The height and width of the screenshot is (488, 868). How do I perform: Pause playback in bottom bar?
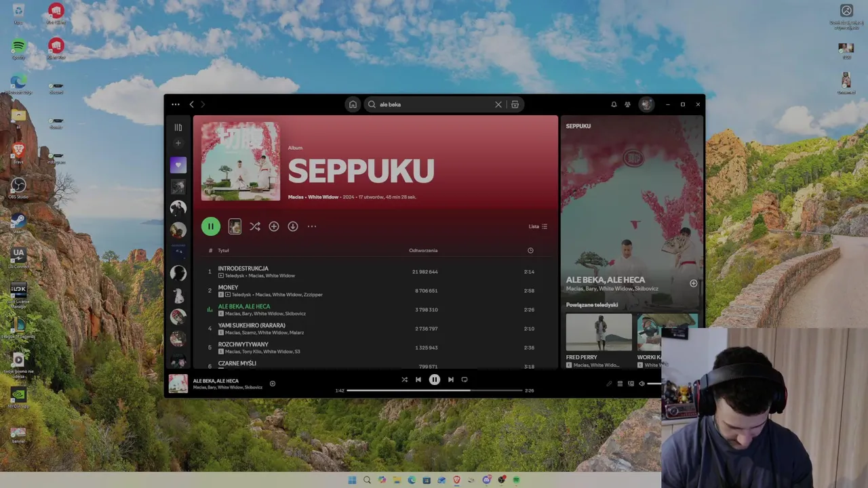click(x=435, y=380)
